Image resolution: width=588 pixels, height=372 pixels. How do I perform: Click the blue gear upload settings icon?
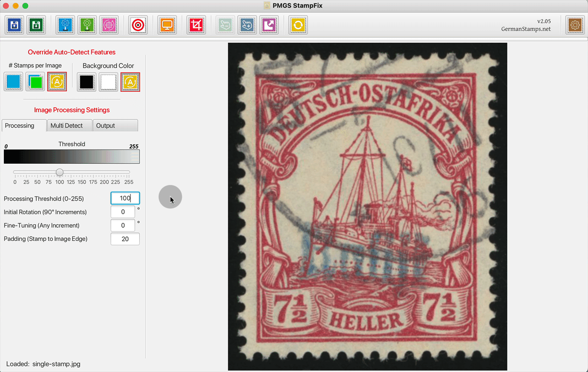pos(65,25)
